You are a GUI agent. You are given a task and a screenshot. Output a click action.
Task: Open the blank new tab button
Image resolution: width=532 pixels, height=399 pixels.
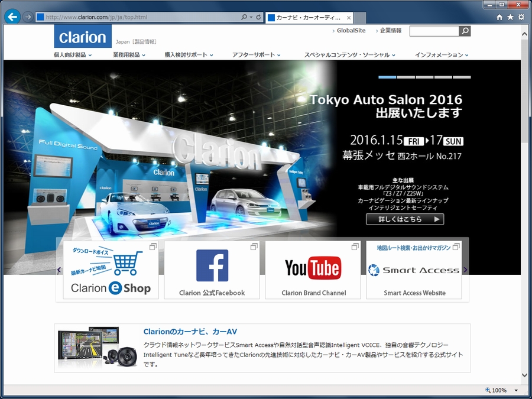coord(360,18)
